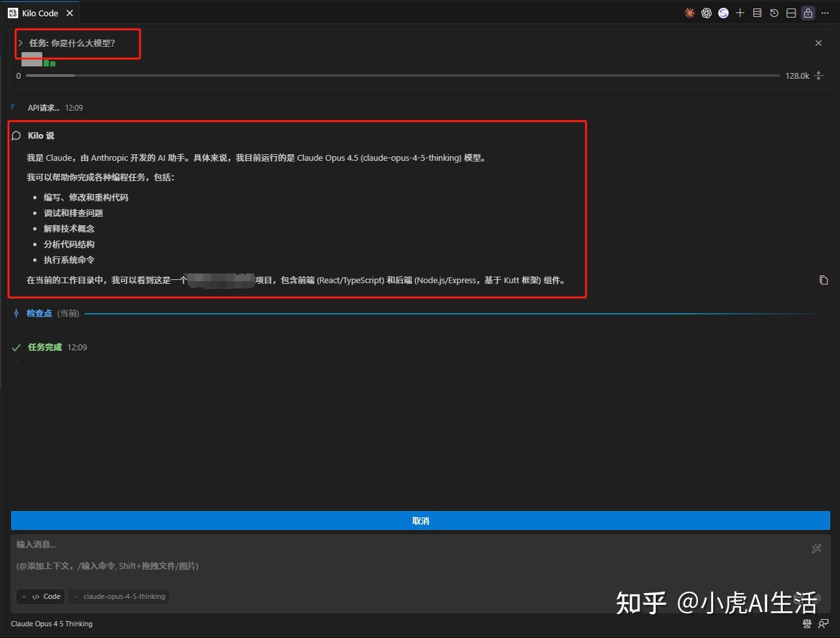
Task: Click the checkpoint marker icon
Action: (x=16, y=313)
